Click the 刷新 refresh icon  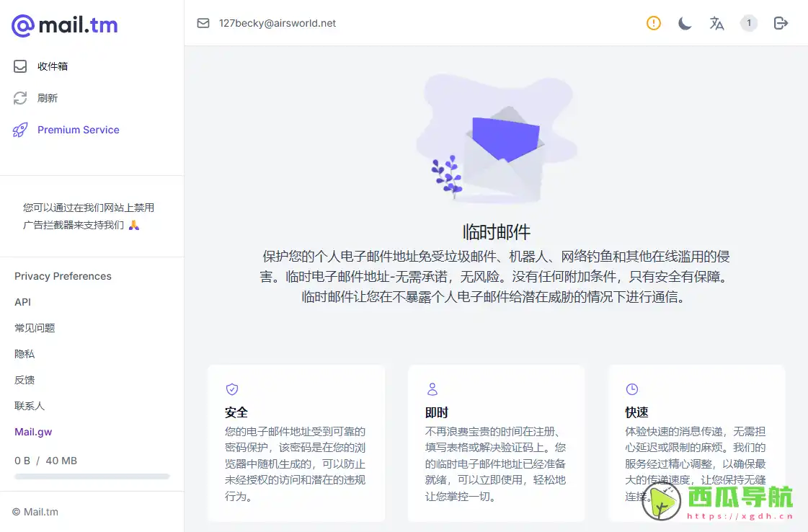[x=20, y=97]
